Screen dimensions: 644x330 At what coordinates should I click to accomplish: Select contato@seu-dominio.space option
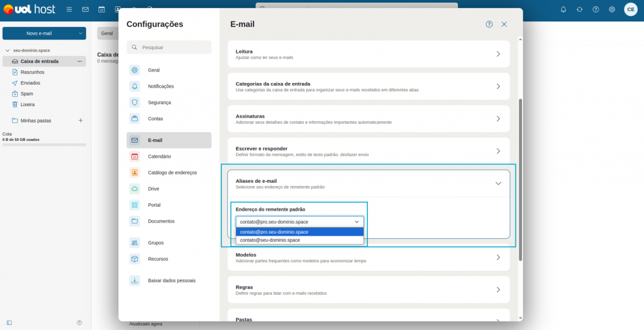coord(300,240)
